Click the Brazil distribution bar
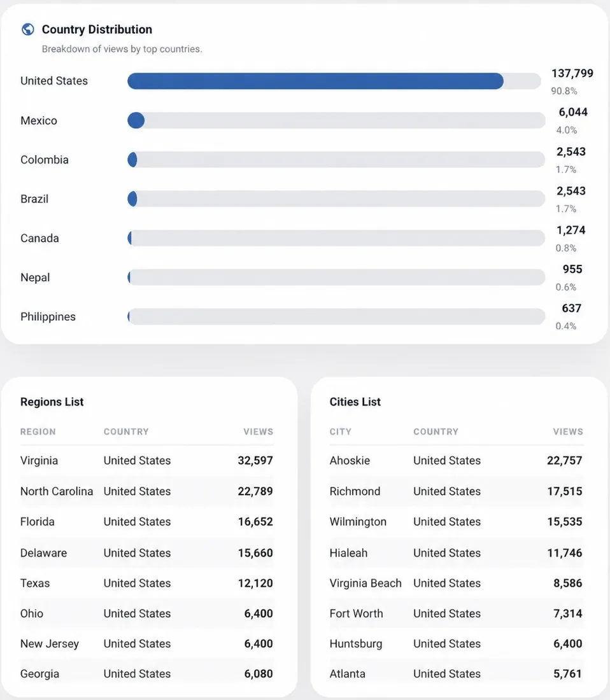The width and height of the screenshot is (610, 700). coord(336,199)
